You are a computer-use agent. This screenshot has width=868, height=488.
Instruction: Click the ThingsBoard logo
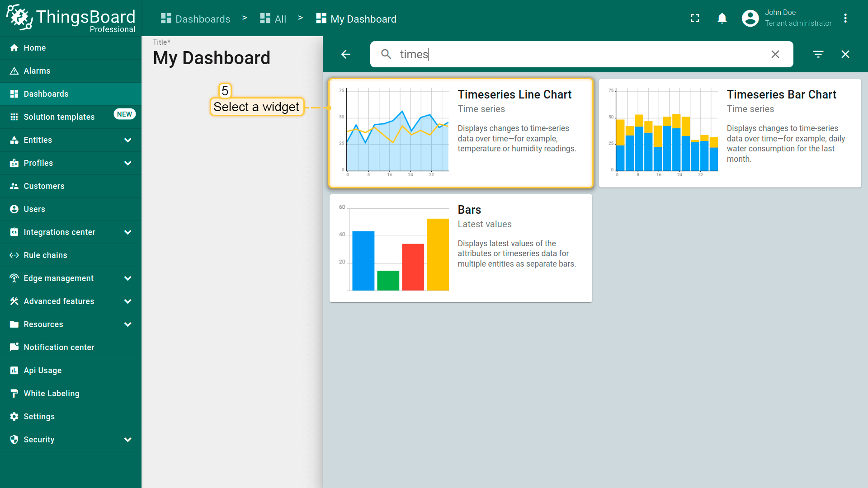tap(71, 18)
